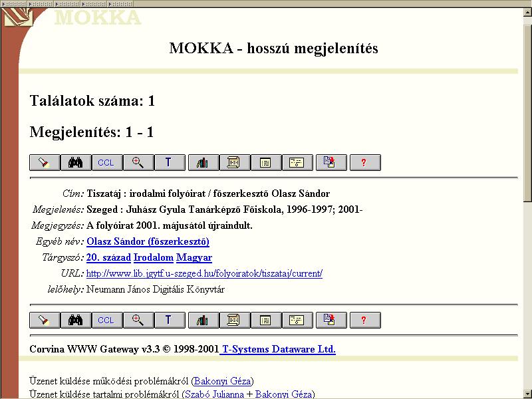Click the blue T icon in the lower toolbar
Viewport: 532px width, 399px height.
(x=170, y=321)
